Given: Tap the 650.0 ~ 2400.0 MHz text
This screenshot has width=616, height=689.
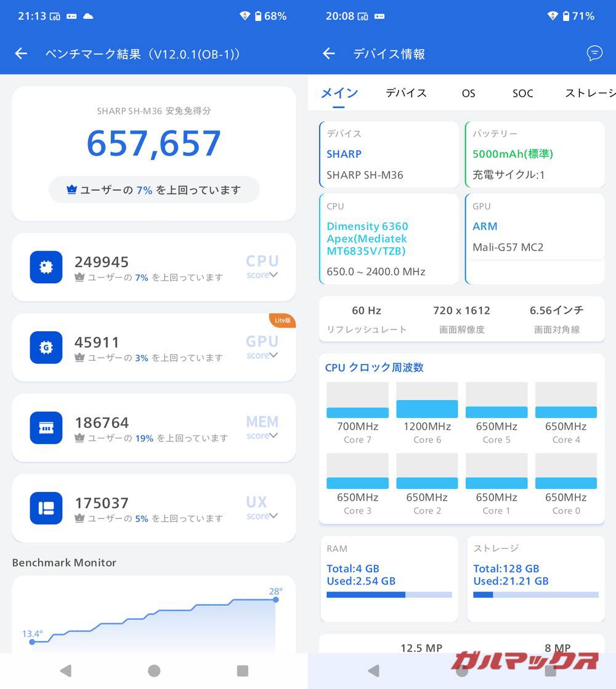Looking at the screenshot, I should [x=376, y=272].
